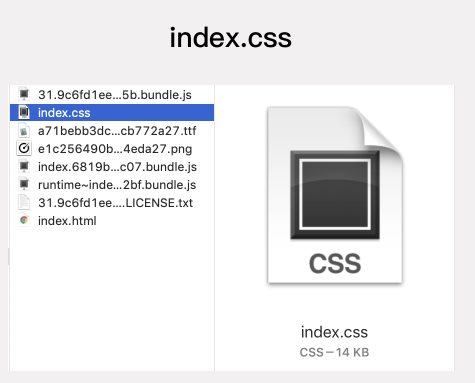The width and height of the screenshot is (475, 383).
Task: Click the ttf font file icon
Action: 24,130
